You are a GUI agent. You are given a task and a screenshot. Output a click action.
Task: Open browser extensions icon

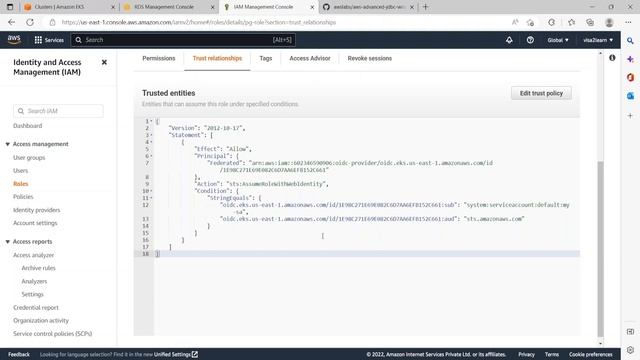click(x=551, y=22)
